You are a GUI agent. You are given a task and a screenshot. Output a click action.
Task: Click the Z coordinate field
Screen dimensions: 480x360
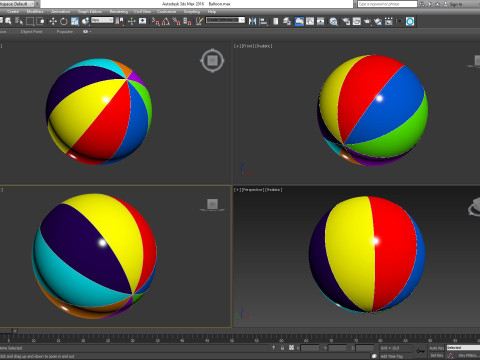[365, 348]
